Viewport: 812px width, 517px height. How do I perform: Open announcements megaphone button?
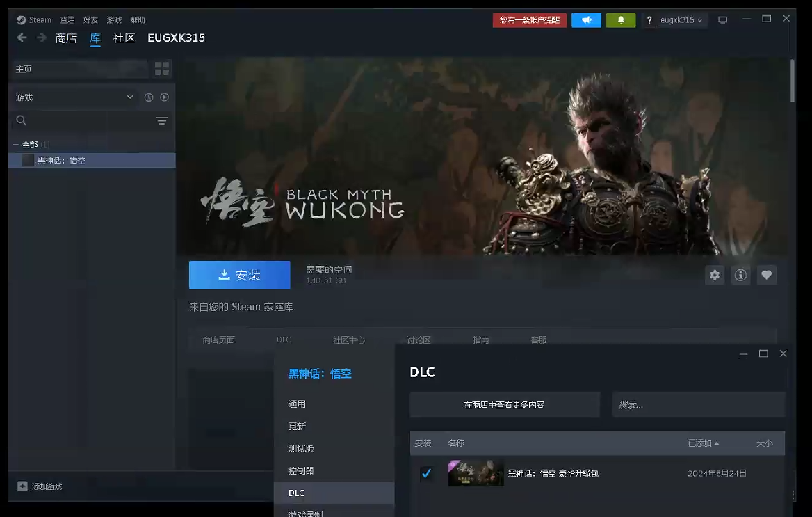pos(586,19)
